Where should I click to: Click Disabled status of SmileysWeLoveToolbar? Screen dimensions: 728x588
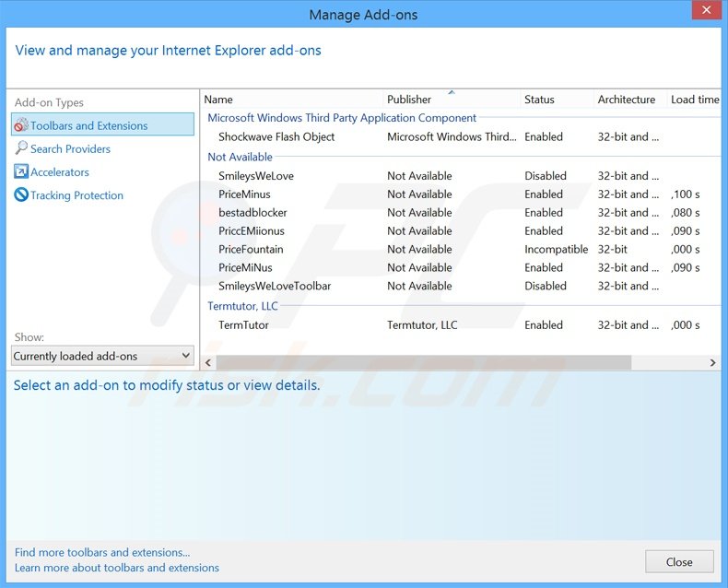pyautogui.click(x=546, y=286)
